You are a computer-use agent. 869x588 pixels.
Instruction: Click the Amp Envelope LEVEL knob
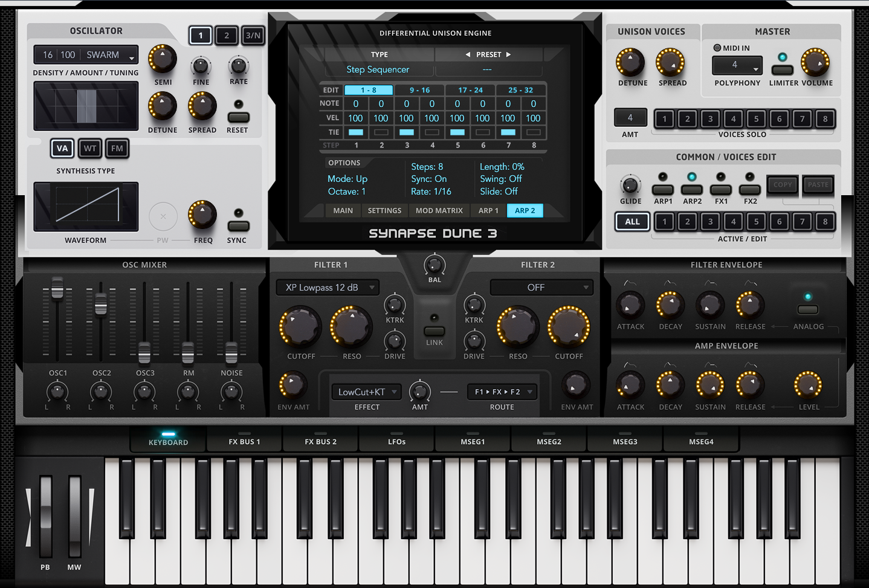click(808, 385)
